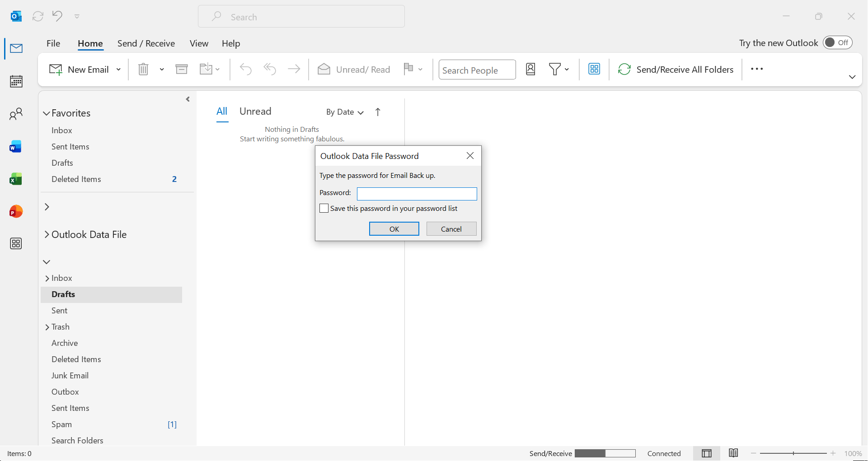Show All messages tab
Image resolution: width=868 pixels, height=461 pixels.
click(x=222, y=112)
